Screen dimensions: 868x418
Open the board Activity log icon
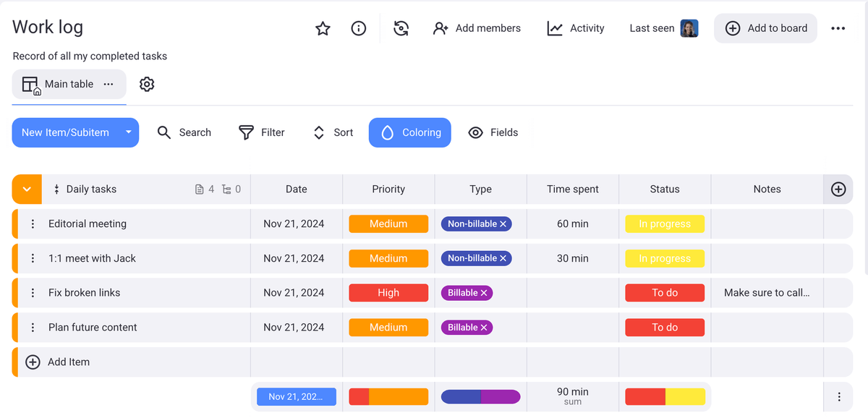(x=554, y=28)
